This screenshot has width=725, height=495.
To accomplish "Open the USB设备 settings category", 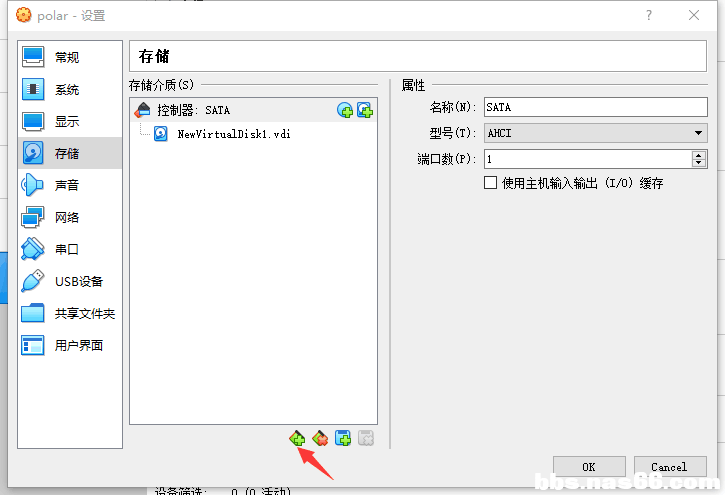I will pyautogui.click(x=70, y=281).
